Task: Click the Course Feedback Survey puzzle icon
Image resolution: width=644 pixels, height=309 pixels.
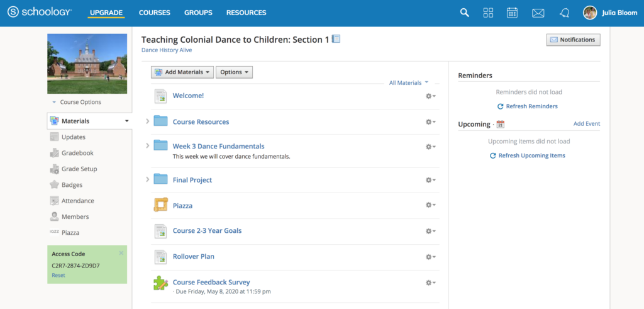Action: coord(160,283)
